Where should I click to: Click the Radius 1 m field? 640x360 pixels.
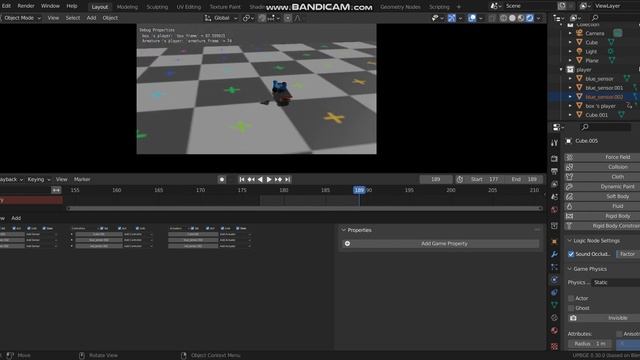589,344
